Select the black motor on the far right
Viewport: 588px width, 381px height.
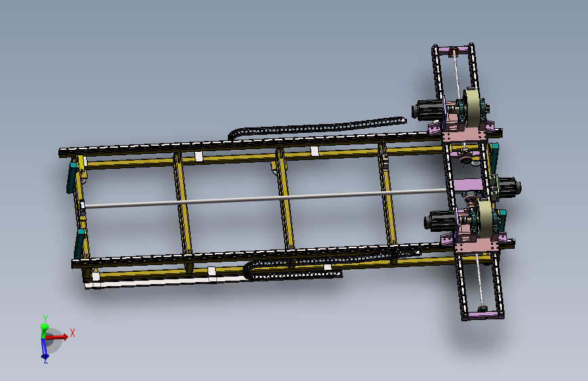click(509, 186)
